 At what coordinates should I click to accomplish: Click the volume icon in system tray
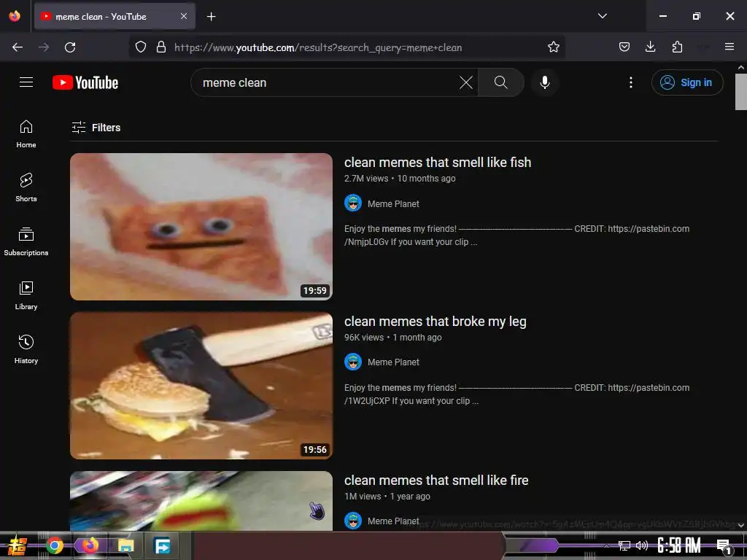[642, 545]
